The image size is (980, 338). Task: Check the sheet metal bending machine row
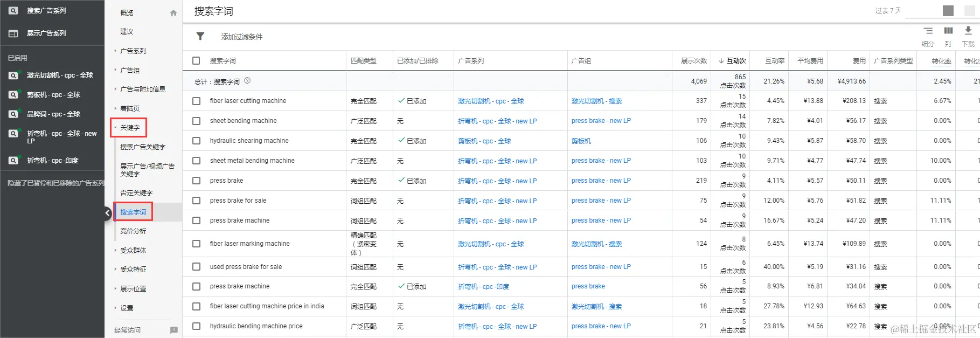pos(196,161)
